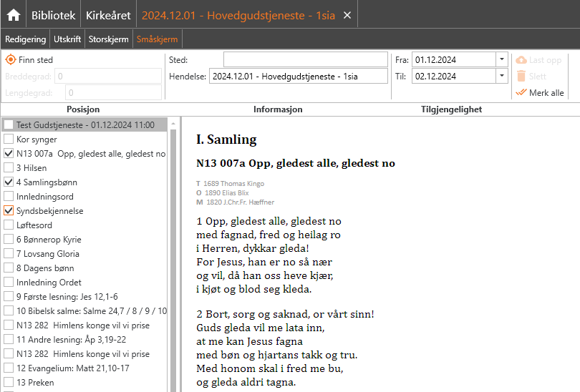Screen dimensions: 580x392
Task: Check the Innledning Ordet checkbox
Action: tap(9, 282)
